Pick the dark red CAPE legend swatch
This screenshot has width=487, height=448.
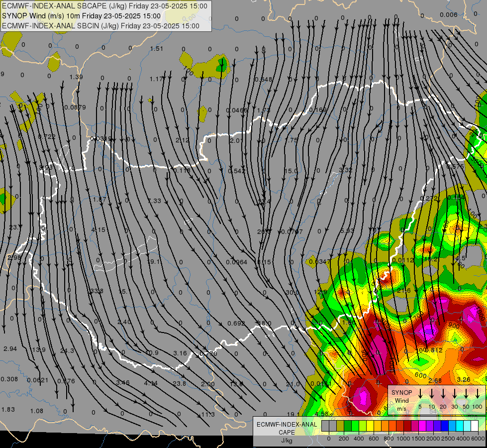point(407,426)
